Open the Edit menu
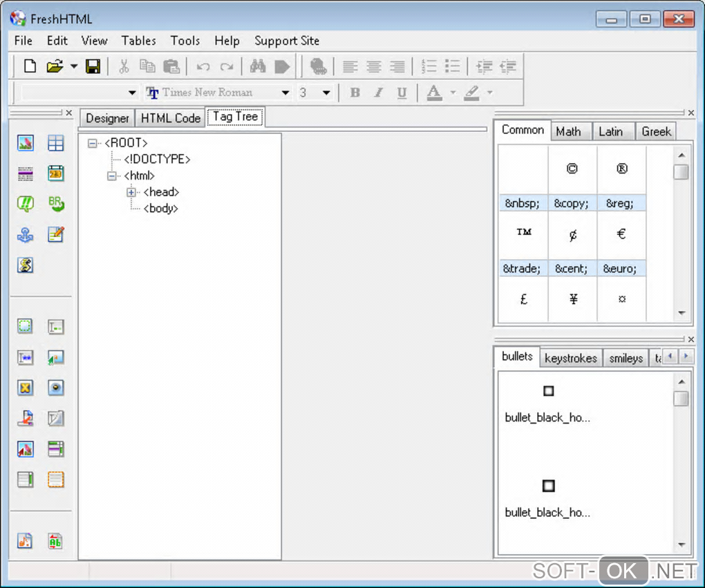 pos(57,41)
